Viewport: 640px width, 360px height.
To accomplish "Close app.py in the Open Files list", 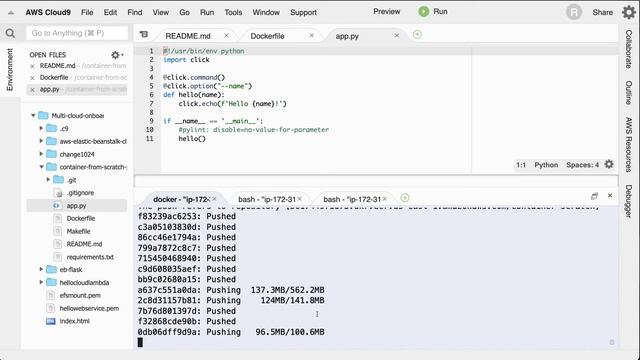I will [x=32, y=89].
